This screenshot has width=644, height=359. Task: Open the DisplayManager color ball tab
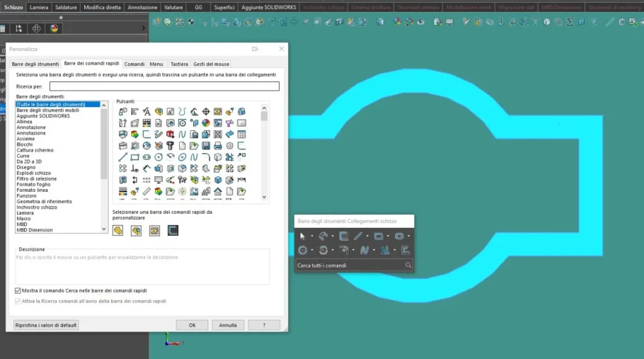tap(54, 28)
